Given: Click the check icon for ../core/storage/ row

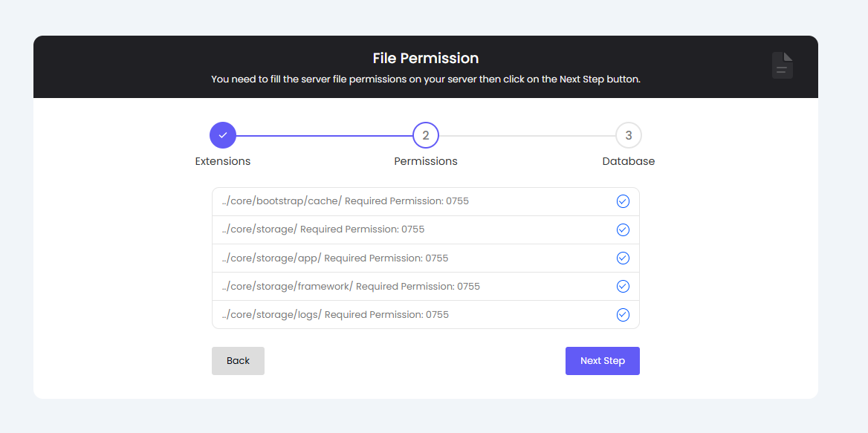Looking at the screenshot, I should coord(623,229).
